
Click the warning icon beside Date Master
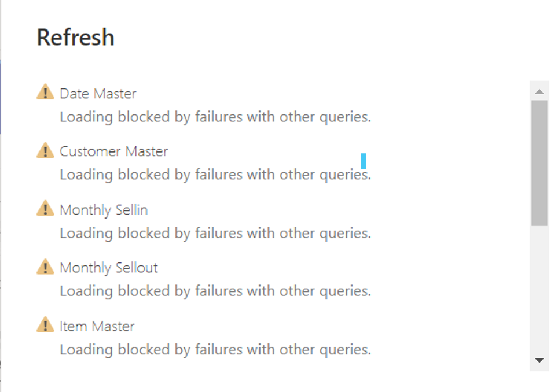click(45, 93)
